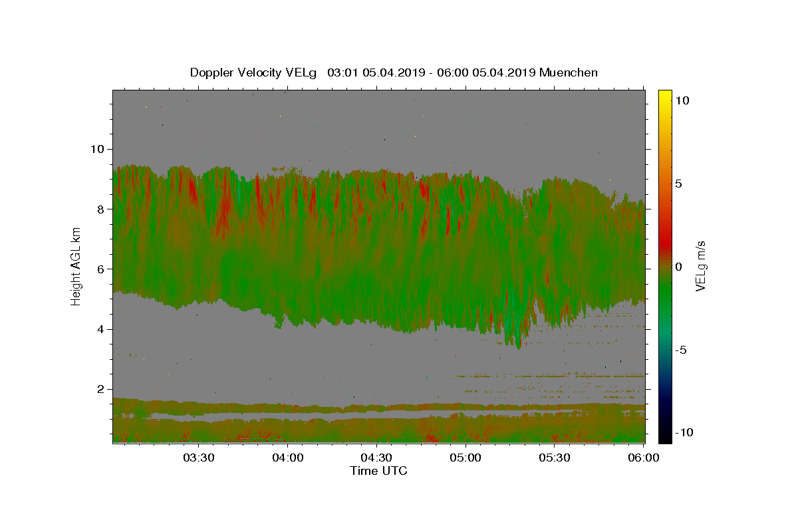Click the 06:00 time axis label
Image resolution: width=798 pixels, height=532 pixels.
tap(644, 458)
